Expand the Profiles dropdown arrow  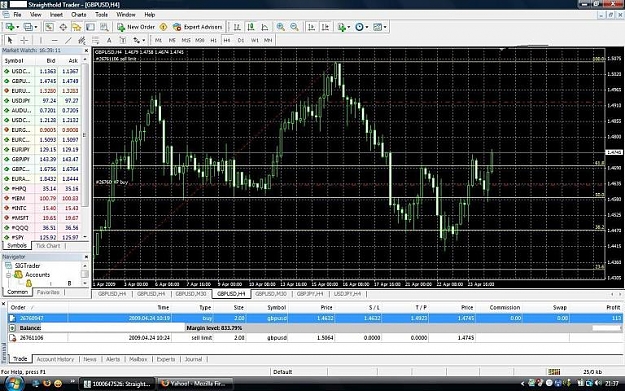(36, 27)
